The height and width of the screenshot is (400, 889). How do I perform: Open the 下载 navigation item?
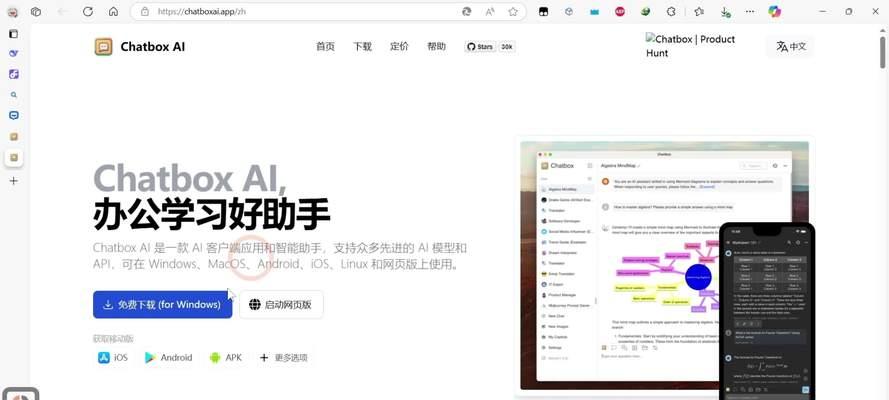(362, 46)
